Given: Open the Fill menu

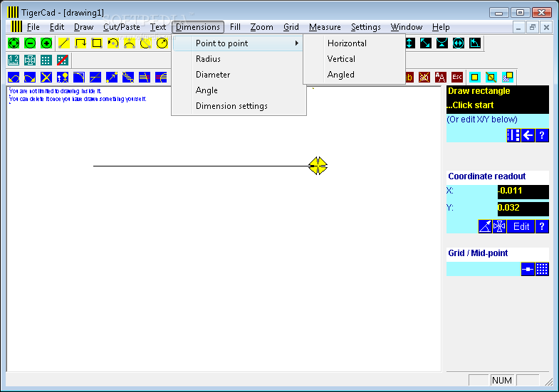Looking at the screenshot, I should (235, 27).
